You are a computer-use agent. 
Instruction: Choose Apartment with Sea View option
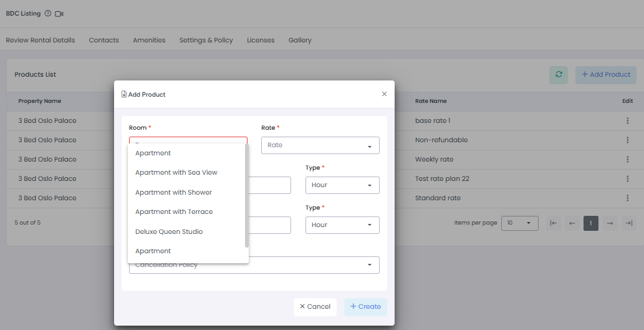[x=186, y=173]
